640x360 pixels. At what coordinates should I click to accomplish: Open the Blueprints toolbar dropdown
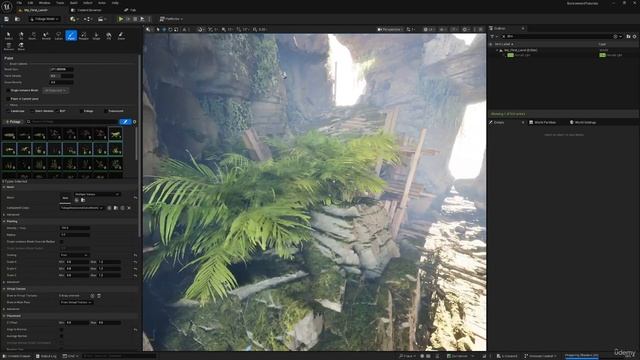(88, 19)
